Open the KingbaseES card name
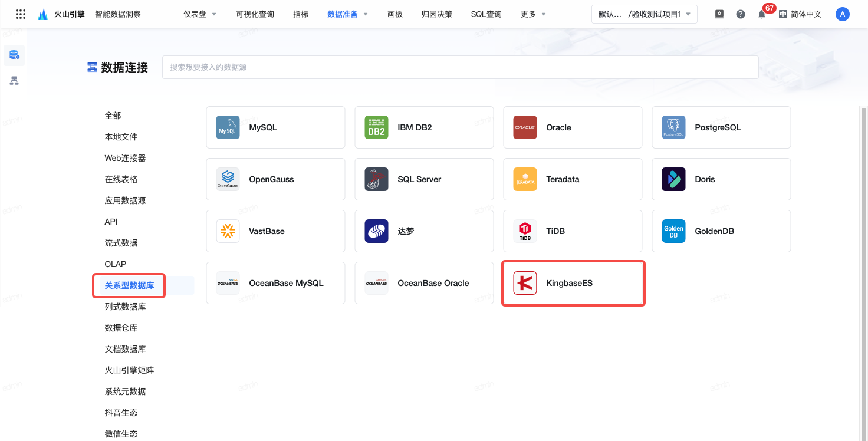868x441 pixels. tap(570, 283)
